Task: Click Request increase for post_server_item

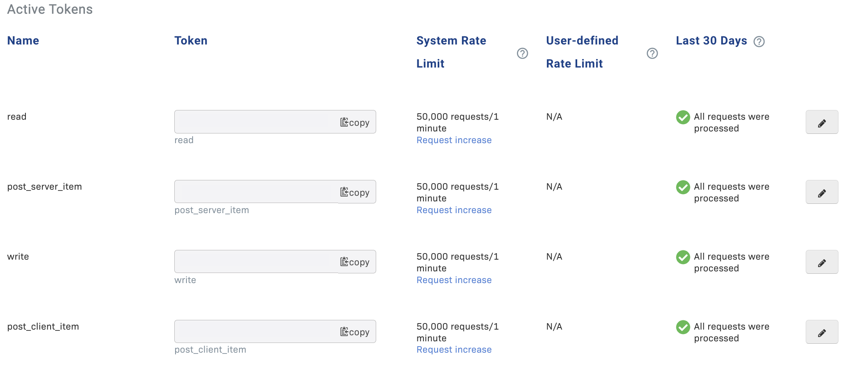Action: (x=454, y=210)
